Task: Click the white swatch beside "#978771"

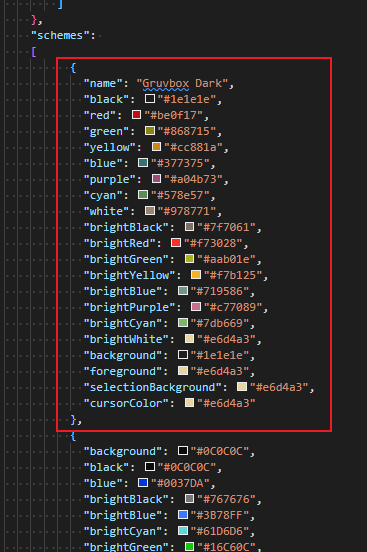Action: tap(150, 211)
